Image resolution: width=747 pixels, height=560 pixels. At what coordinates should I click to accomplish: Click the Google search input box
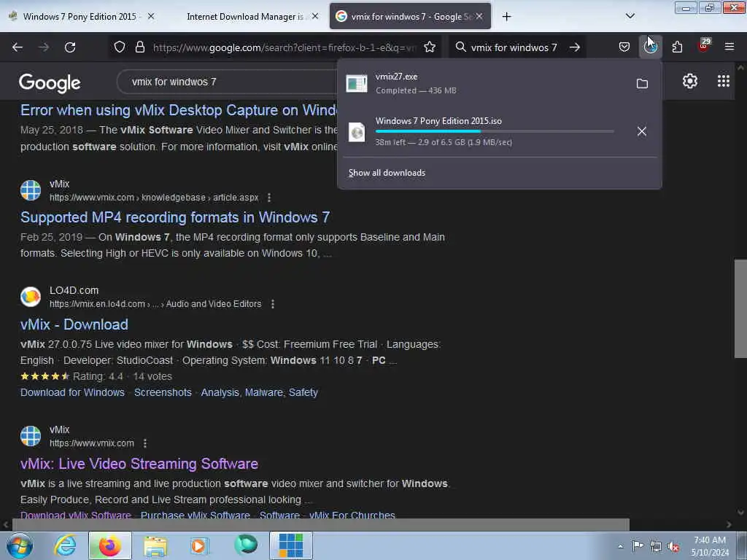pyautogui.click(x=228, y=82)
